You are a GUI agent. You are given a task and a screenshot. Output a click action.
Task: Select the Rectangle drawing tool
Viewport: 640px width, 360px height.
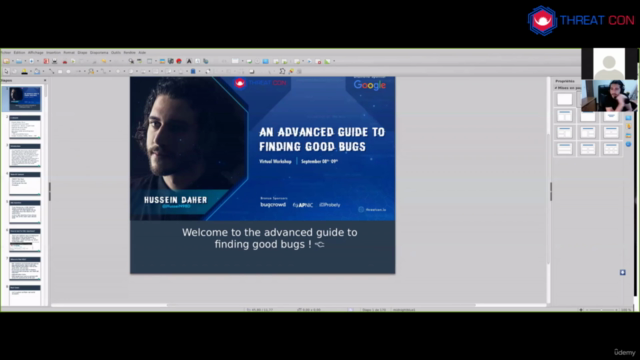tap(60, 71)
